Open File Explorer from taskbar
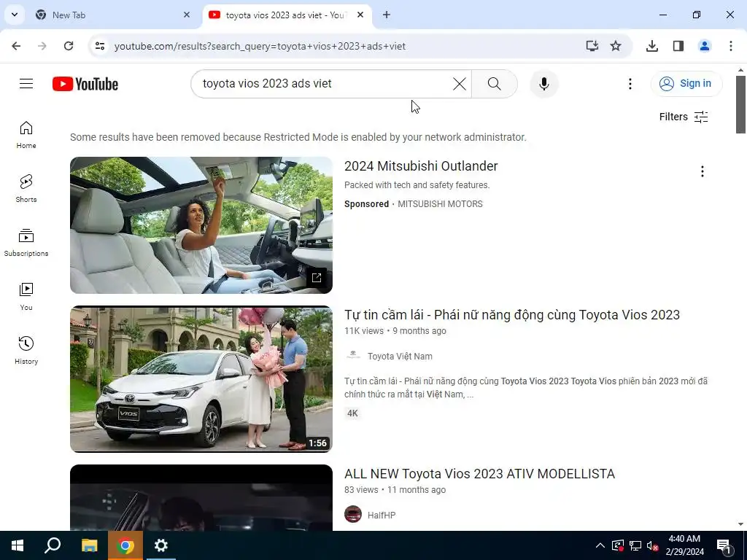The width and height of the screenshot is (747, 560). click(89, 545)
